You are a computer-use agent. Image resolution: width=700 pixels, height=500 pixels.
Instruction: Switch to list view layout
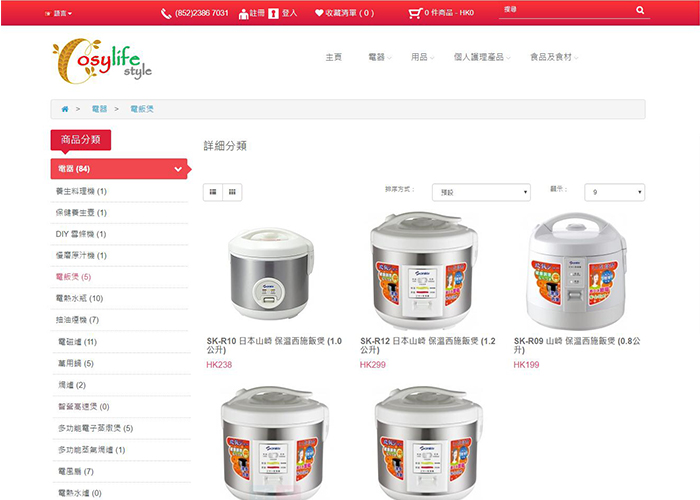(213, 192)
